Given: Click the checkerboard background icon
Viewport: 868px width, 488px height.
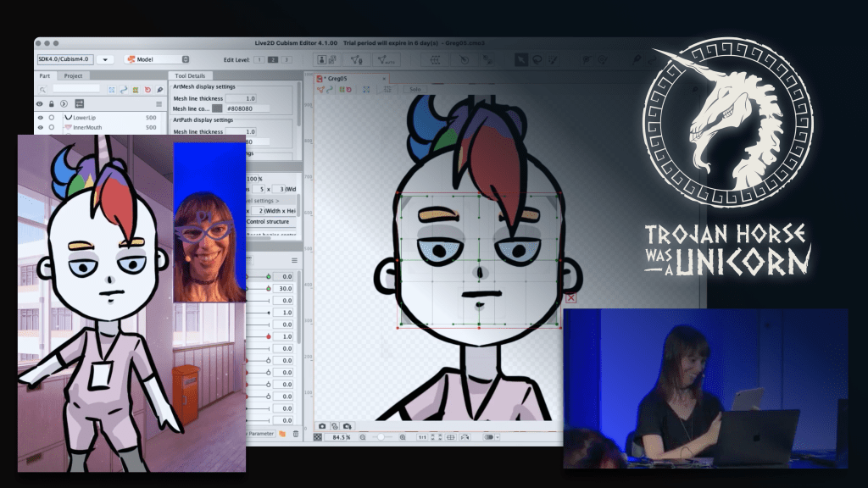Looking at the screenshot, I should (318, 437).
